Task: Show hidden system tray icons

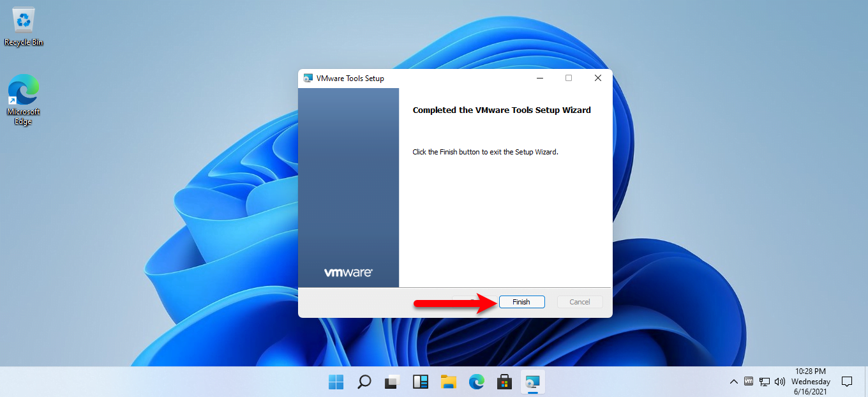Action: (734, 382)
